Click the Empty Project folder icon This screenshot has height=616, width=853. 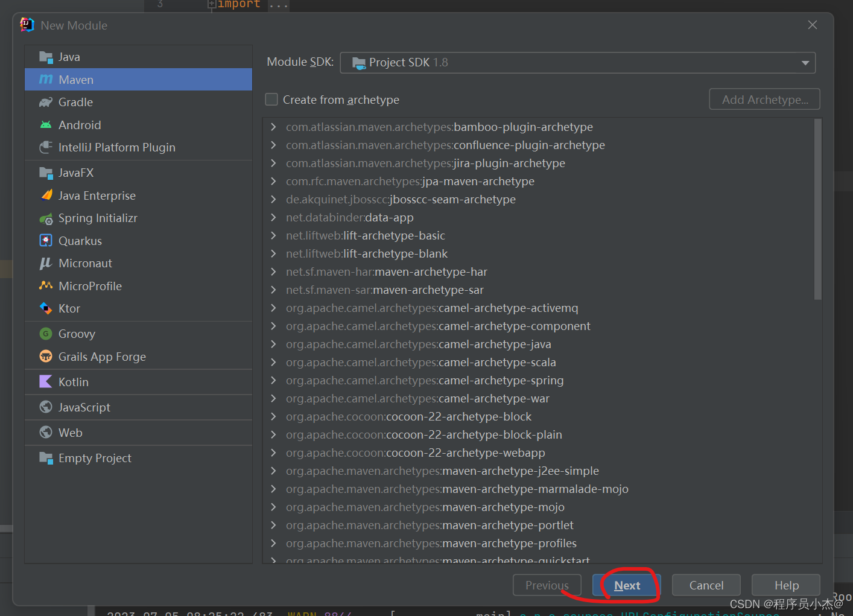coord(46,457)
